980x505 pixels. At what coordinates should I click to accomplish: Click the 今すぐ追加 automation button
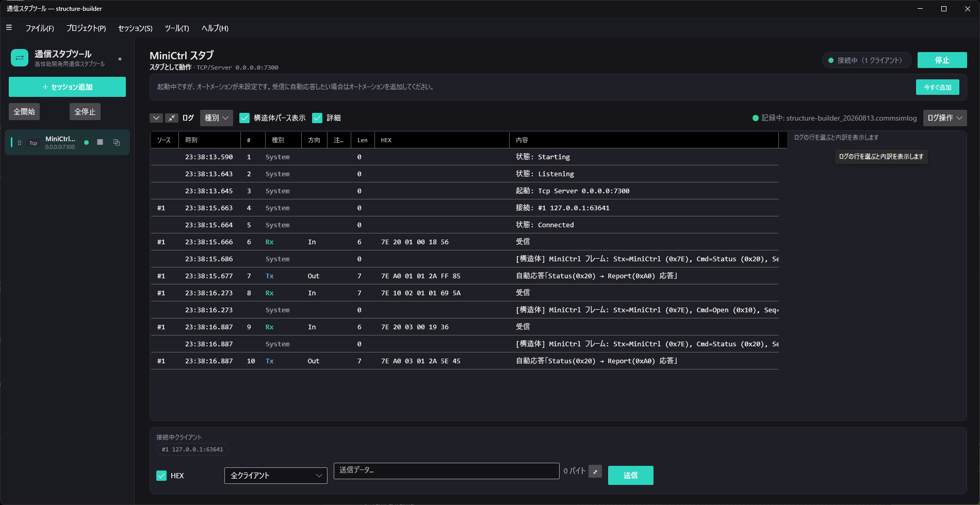(938, 87)
